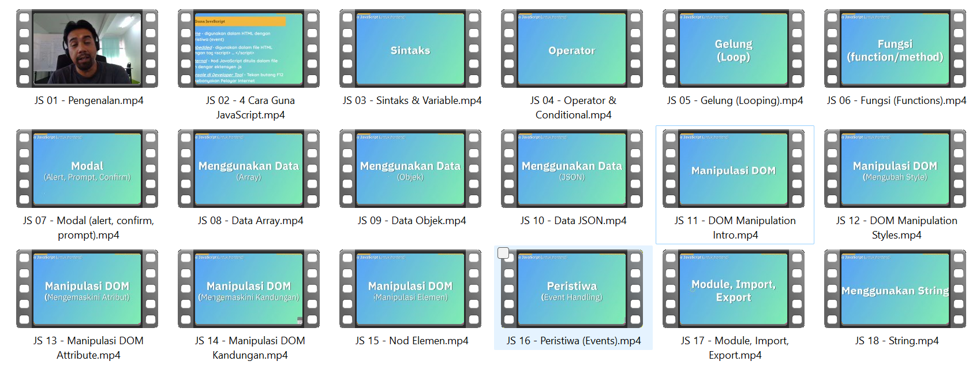Viewport: 980px width, 391px height.
Task: Click file name JS 02 - 4 Cara Guna JavaScript.mp4
Action: [x=250, y=107]
